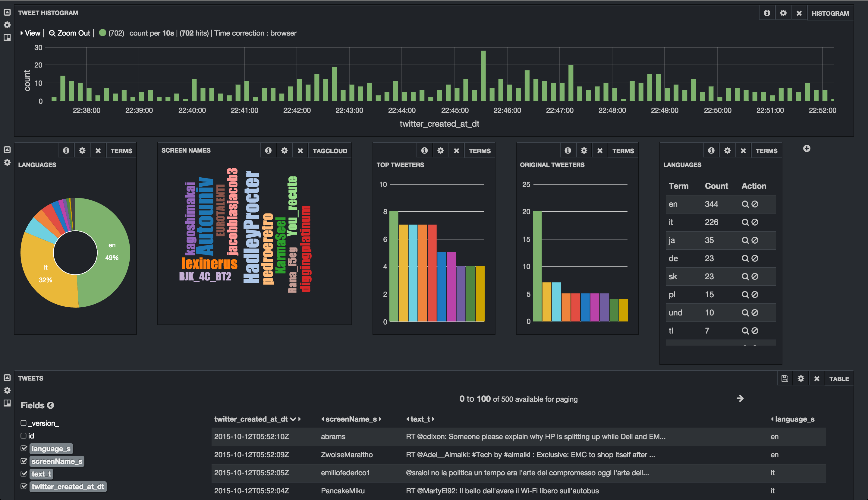Click Zoom Out on histogram
This screenshot has height=500, width=868.
70,33
